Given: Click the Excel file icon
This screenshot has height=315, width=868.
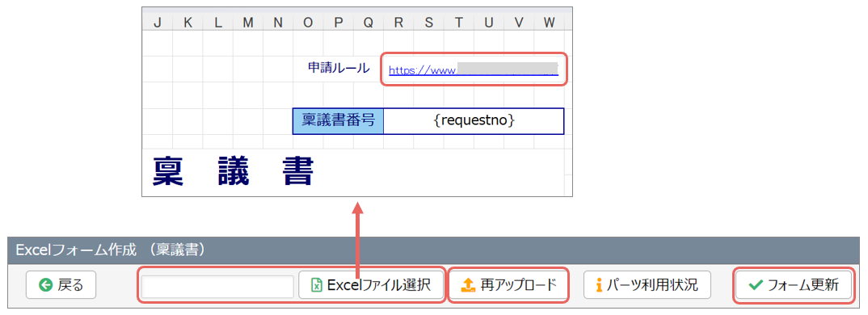Looking at the screenshot, I should tap(316, 286).
